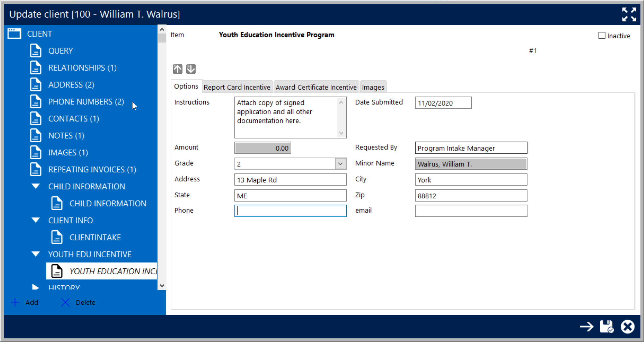The width and height of the screenshot is (644, 342).
Task: Switch to the Award Certificate Incentive tab
Action: coord(316,87)
